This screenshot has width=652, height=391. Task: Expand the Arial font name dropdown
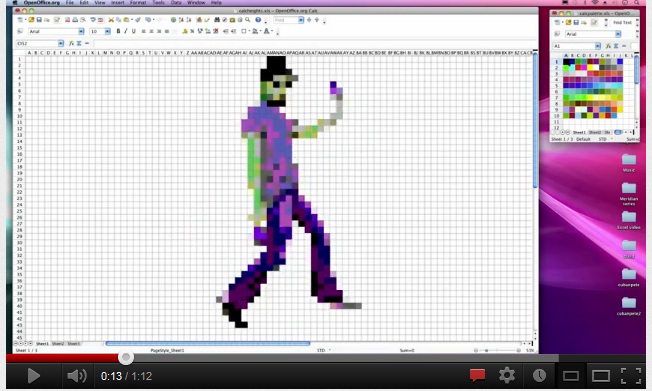81,31
